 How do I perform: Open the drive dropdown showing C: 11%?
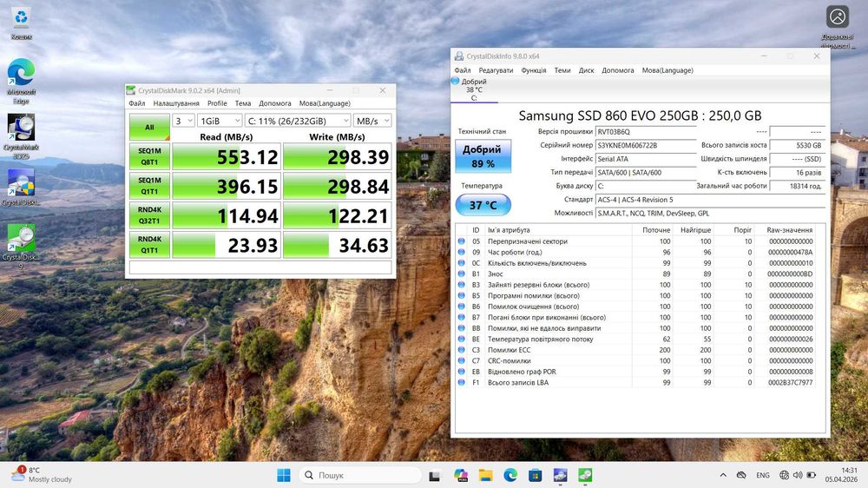point(298,121)
